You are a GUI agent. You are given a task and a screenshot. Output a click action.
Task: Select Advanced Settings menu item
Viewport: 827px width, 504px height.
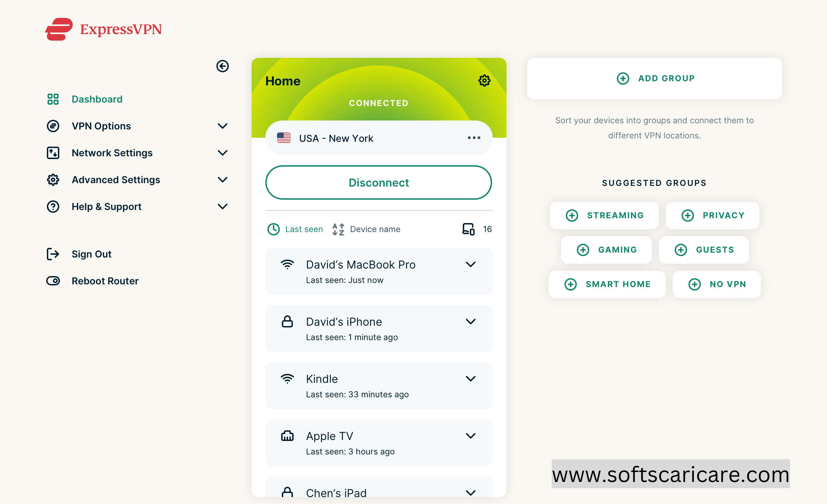116,180
